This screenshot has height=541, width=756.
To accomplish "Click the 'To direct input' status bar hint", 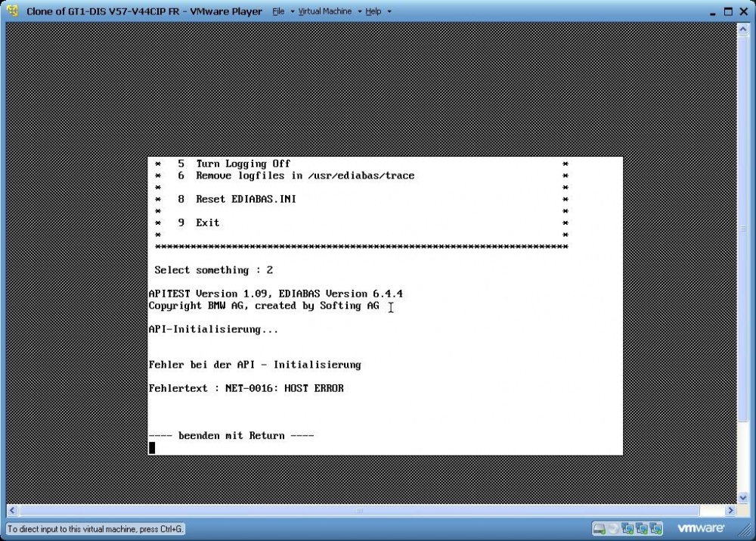I will point(95,529).
